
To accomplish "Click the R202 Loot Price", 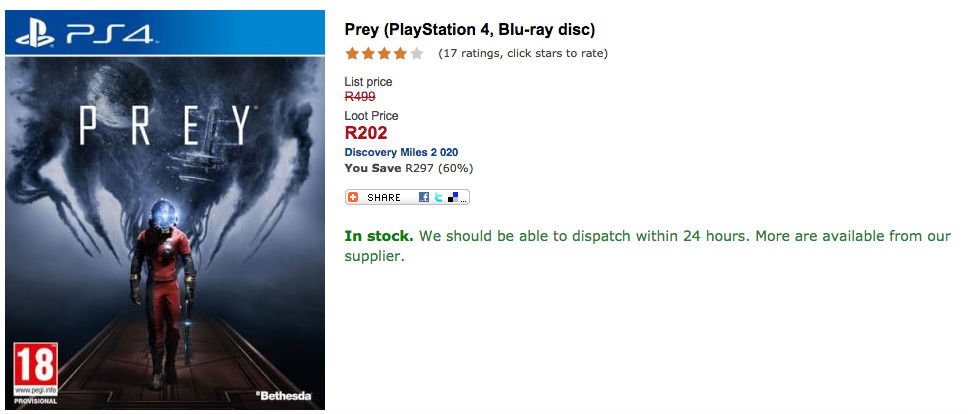I will coord(366,132).
